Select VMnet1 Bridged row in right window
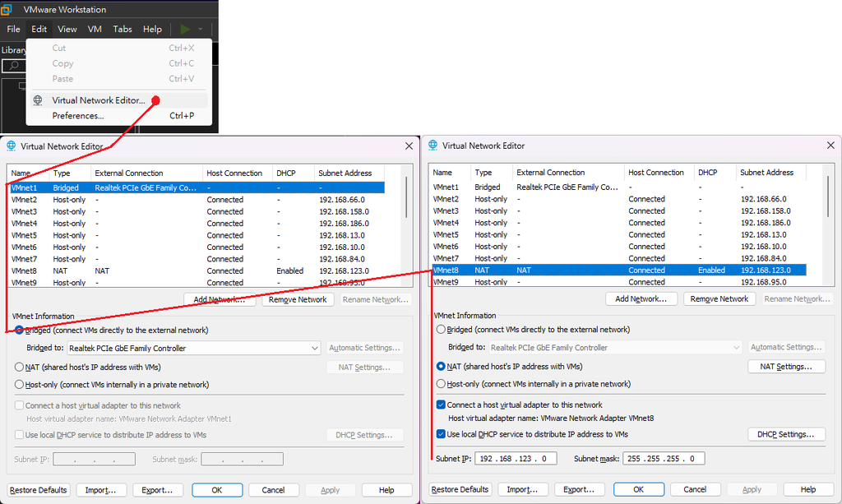Screen dimensions: 842x504 (618, 187)
